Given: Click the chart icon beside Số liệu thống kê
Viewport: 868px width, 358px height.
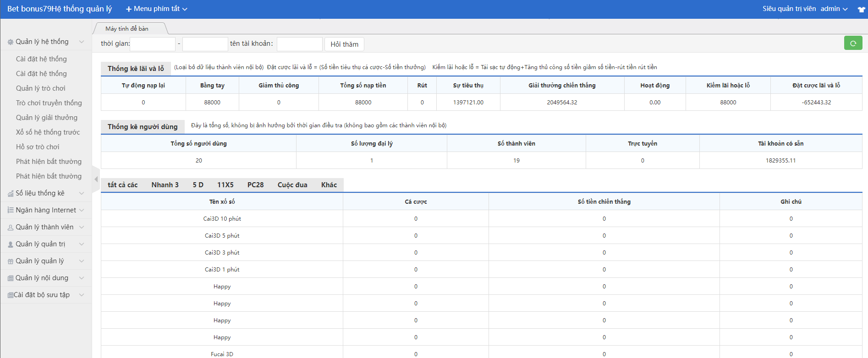Looking at the screenshot, I should [x=10, y=194].
